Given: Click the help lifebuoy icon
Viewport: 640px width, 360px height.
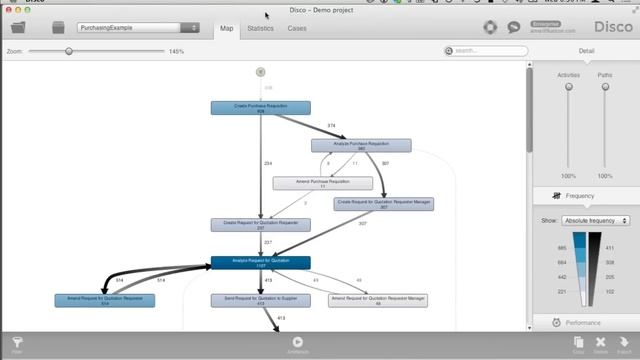Looking at the screenshot, I should (490, 27).
